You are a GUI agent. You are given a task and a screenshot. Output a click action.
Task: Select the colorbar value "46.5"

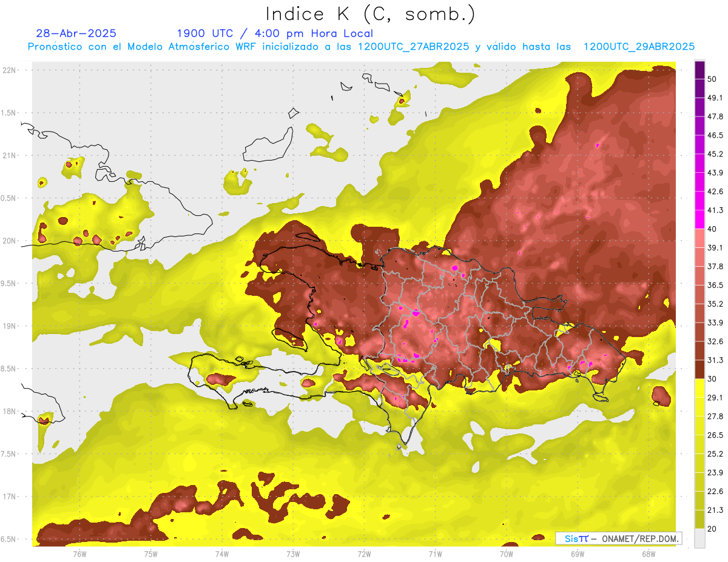[x=715, y=135]
